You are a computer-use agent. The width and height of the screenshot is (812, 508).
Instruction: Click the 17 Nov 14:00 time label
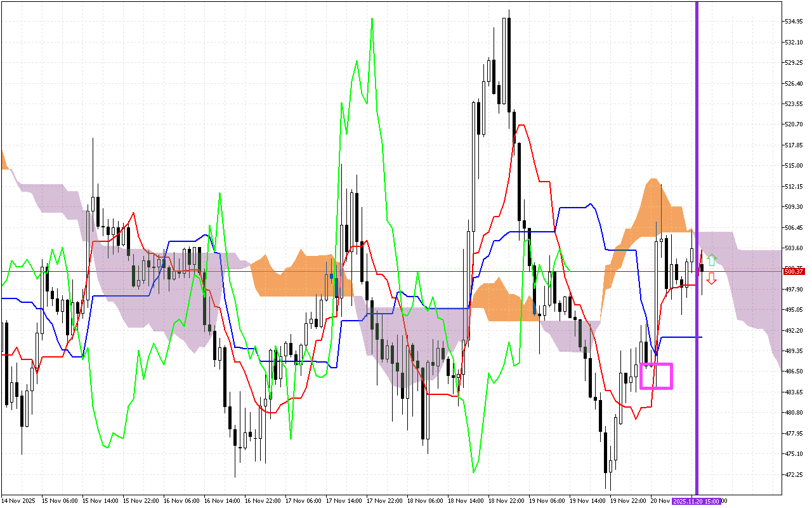[345, 501]
